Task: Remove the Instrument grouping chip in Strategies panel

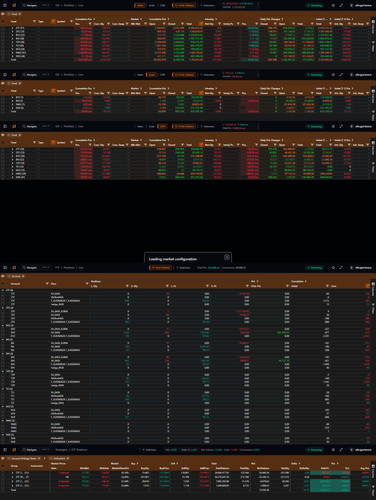Action: tap(68, 458)
